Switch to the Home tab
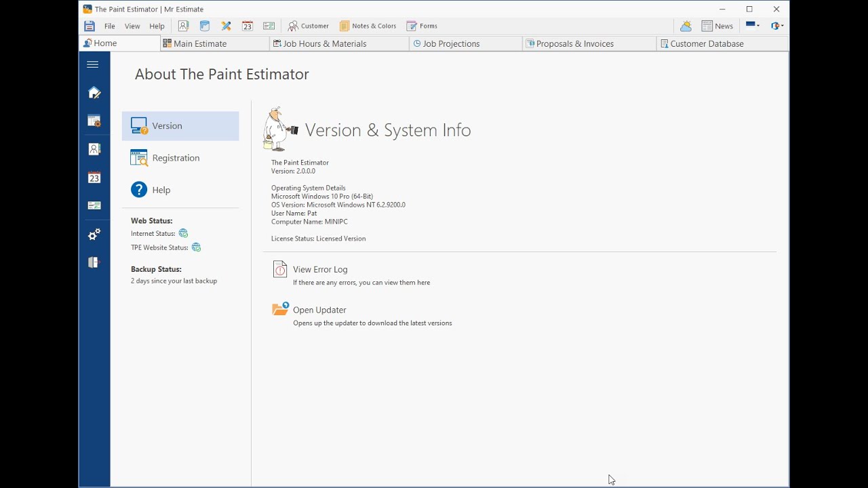 [x=120, y=43]
